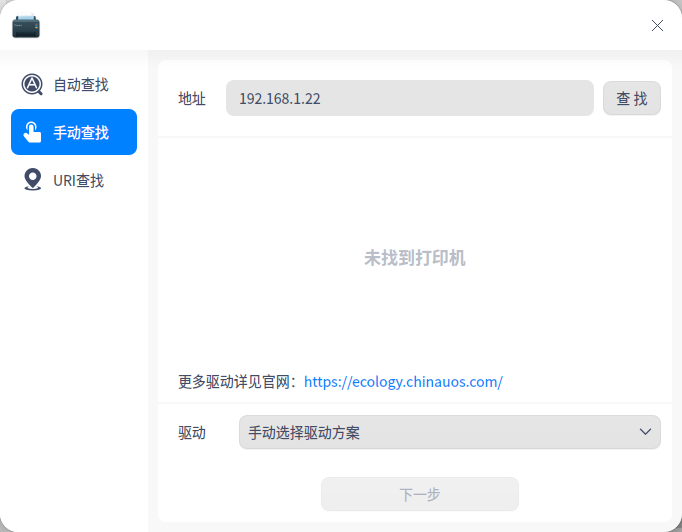Click the 地址 label
This screenshot has height=532, width=682.
coord(192,99)
